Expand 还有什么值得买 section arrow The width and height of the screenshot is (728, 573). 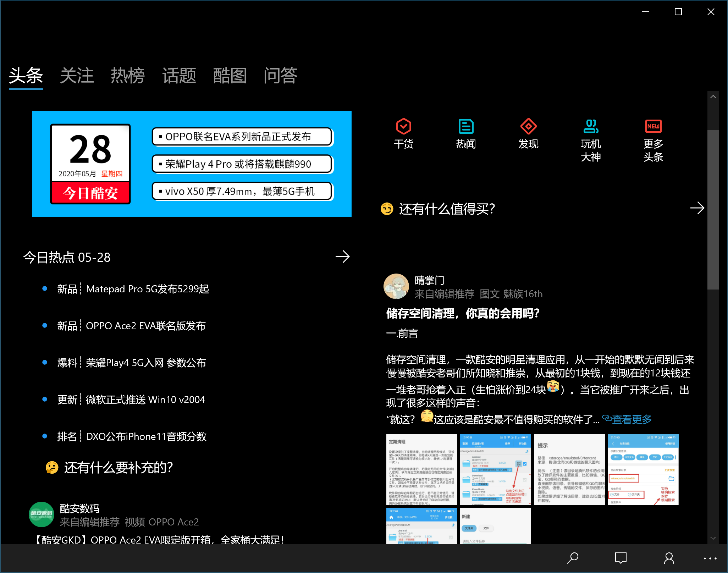pyautogui.click(x=697, y=208)
